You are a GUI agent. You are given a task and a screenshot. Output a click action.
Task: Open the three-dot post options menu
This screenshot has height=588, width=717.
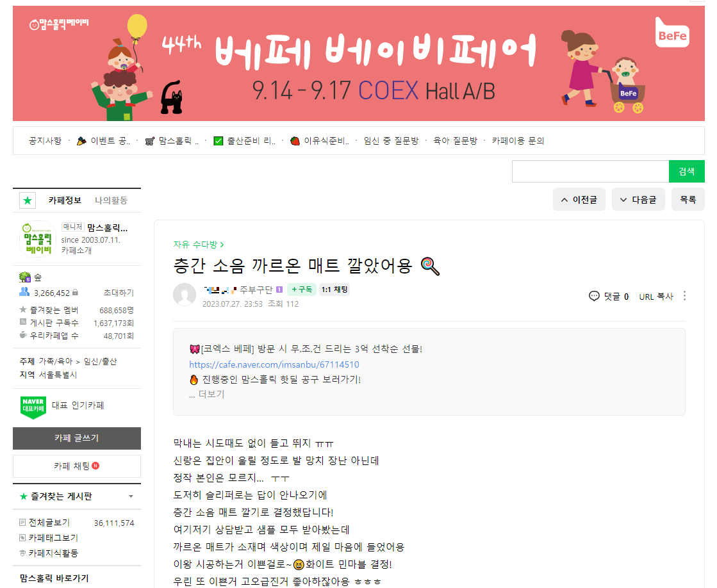684,296
